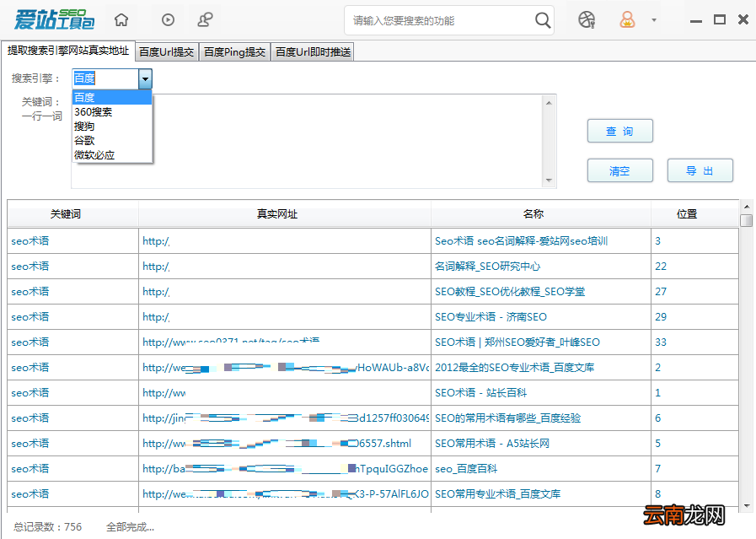Click keyword box scroll up arrow

click(x=549, y=102)
